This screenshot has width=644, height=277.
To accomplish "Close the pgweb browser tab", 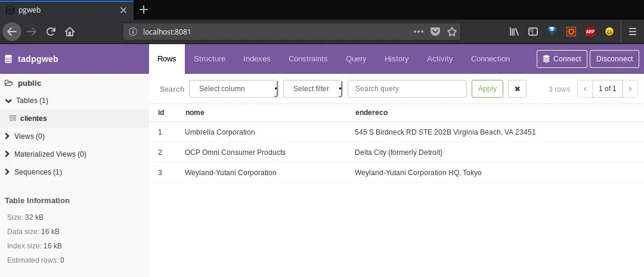I will pyautogui.click(x=123, y=10).
